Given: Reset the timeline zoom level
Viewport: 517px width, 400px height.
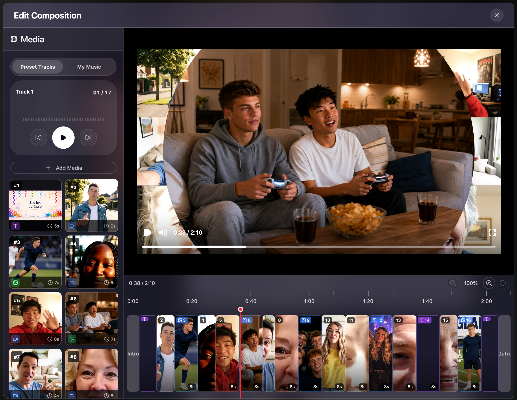Looking at the screenshot, I should click(503, 283).
